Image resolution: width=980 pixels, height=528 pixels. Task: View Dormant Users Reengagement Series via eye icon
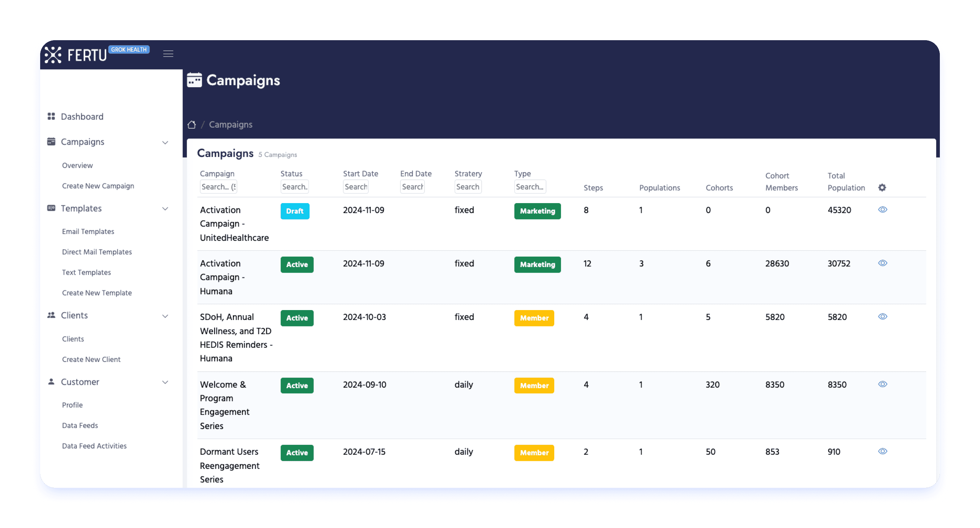883,451
